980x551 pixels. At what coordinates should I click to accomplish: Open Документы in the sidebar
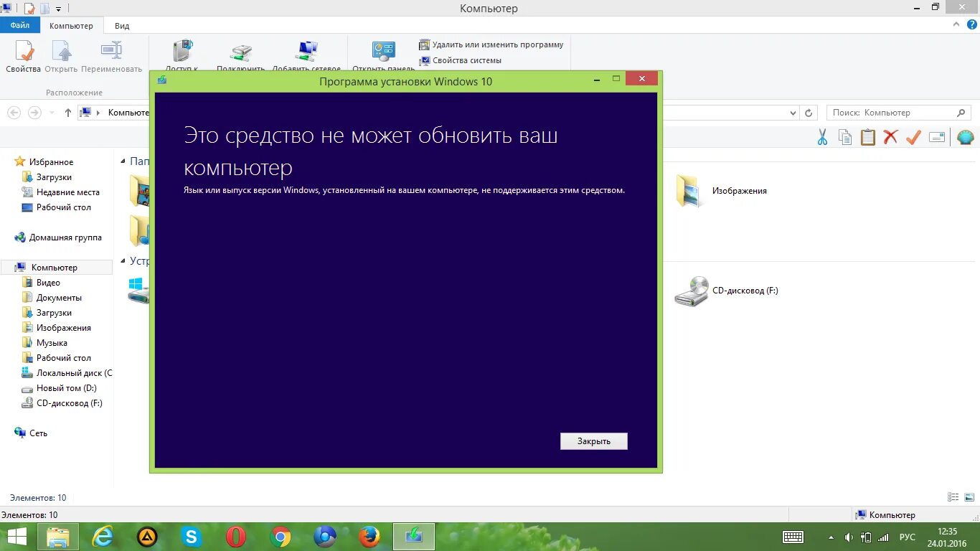tap(59, 298)
